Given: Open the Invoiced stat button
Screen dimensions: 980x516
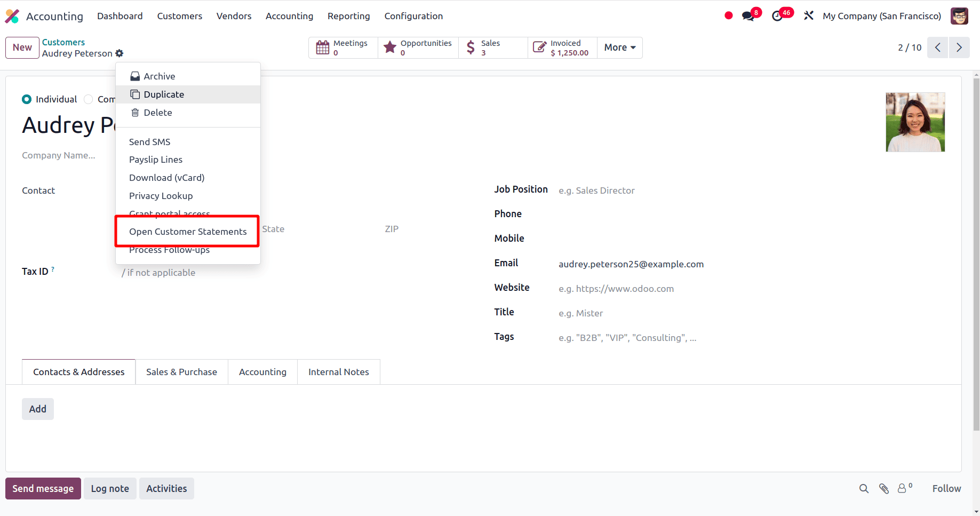Looking at the screenshot, I should coord(562,47).
